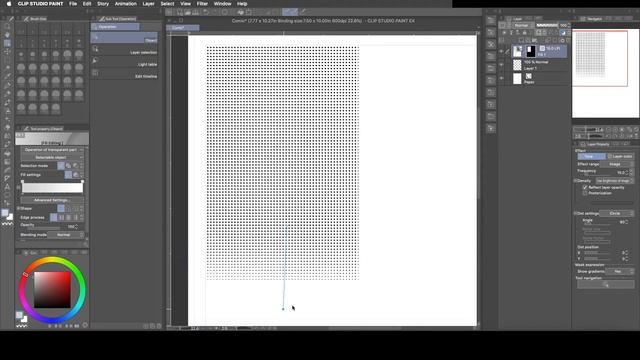Click the first Edge process icon
The height and width of the screenshot is (360, 640).
coord(53,218)
